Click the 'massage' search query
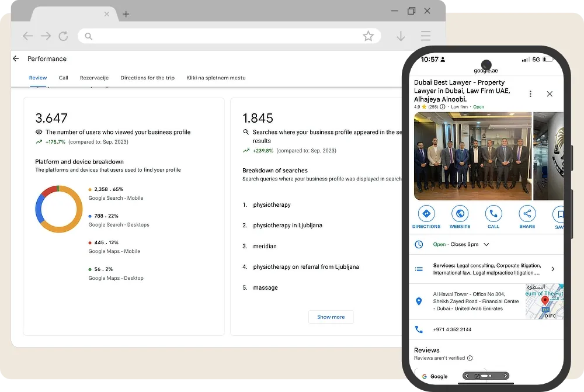The width and height of the screenshot is (584, 392). click(265, 287)
